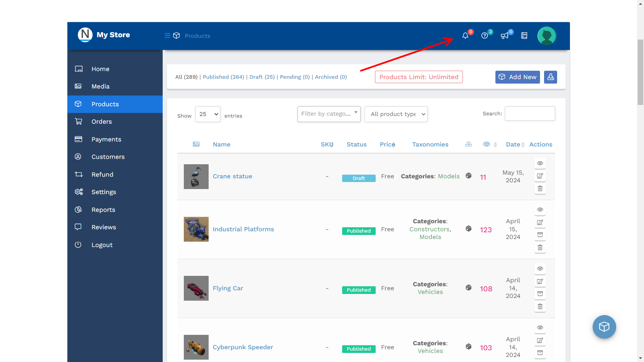Open the announcements megaphone icon
Viewport: 644px width, 362px height.
pos(504,36)
